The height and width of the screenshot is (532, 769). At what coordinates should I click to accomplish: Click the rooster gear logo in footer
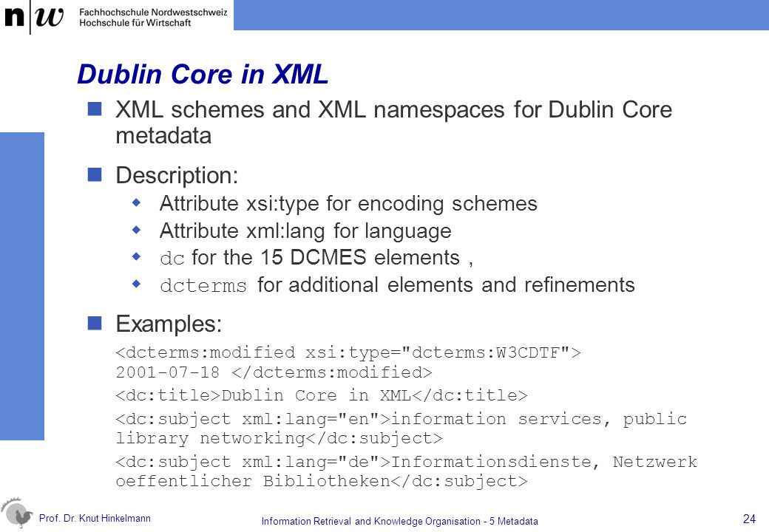pyautogui.click(x=17, y=513)
